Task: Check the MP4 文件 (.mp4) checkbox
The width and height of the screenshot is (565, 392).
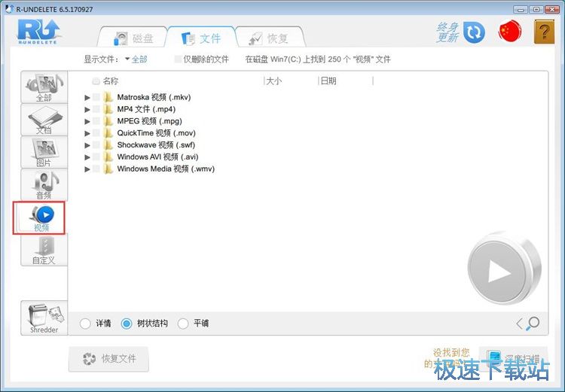Action: click(96, 109)
